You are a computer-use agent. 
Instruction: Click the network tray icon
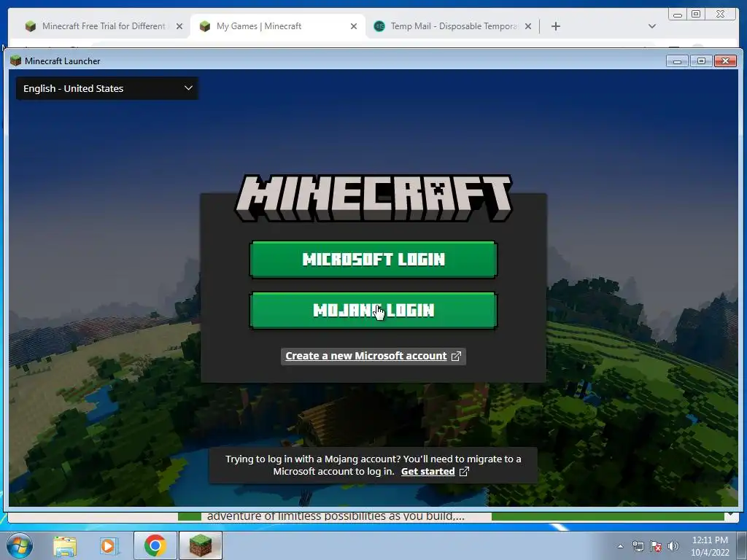[x=638, y=546]
